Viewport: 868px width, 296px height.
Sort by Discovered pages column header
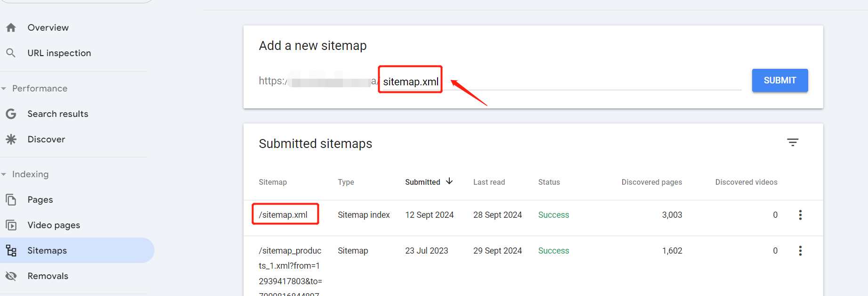point(651,182)
